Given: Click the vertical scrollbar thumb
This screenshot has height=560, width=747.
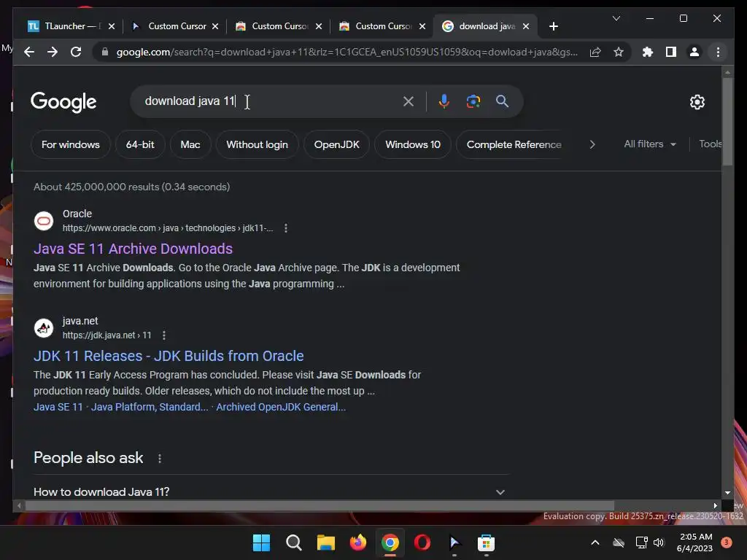Looking at the screenshot, I should 727,122.
